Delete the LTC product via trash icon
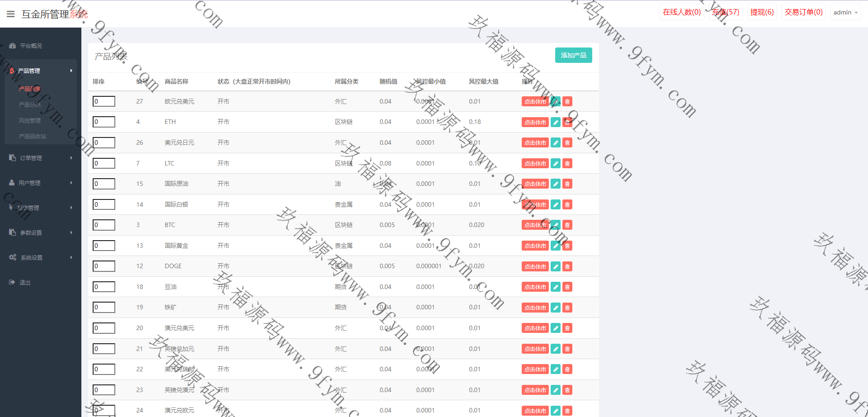 pos(567,163)
